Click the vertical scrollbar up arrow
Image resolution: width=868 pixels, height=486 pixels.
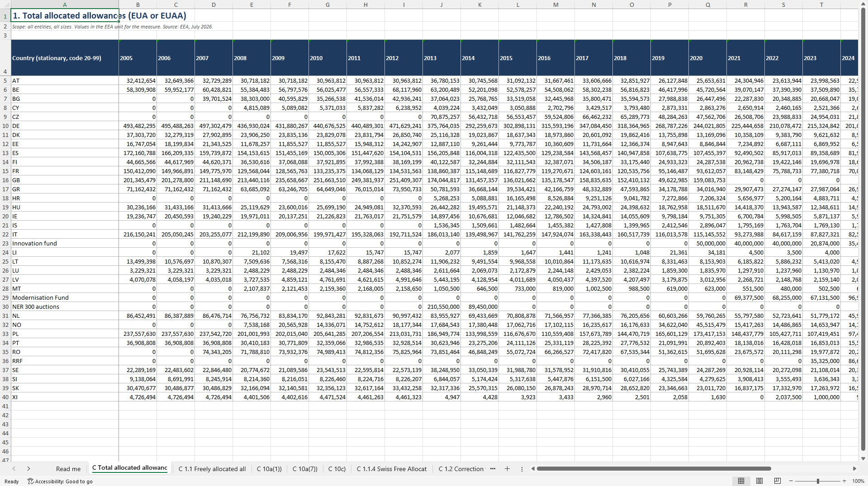tap(863, 4)
